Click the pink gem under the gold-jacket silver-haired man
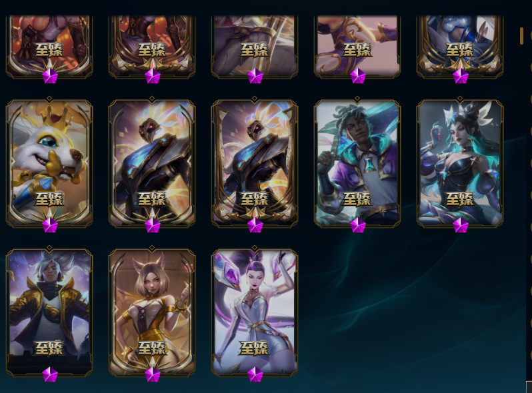 (50, 374)
